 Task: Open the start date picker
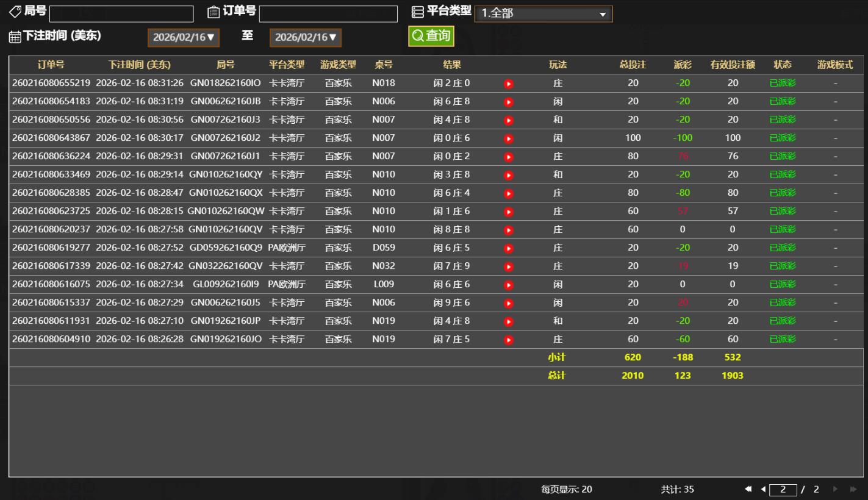(184, 37)
